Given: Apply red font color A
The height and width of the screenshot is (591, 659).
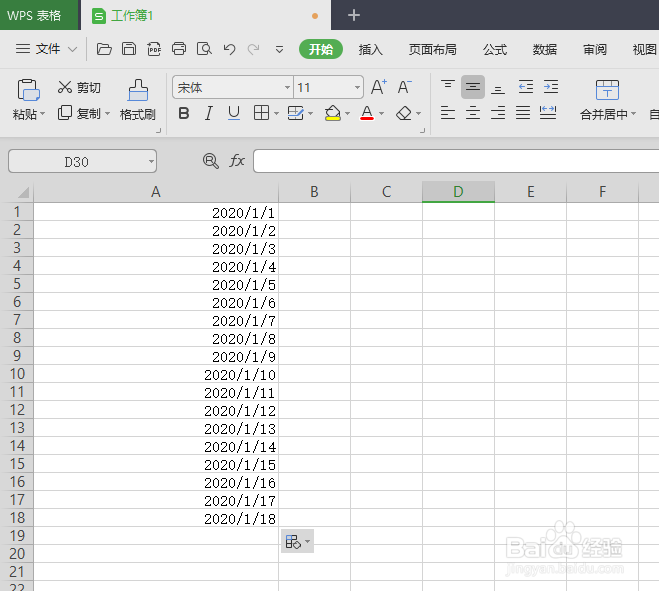Looking at the screenshot, I should (367, 113).
